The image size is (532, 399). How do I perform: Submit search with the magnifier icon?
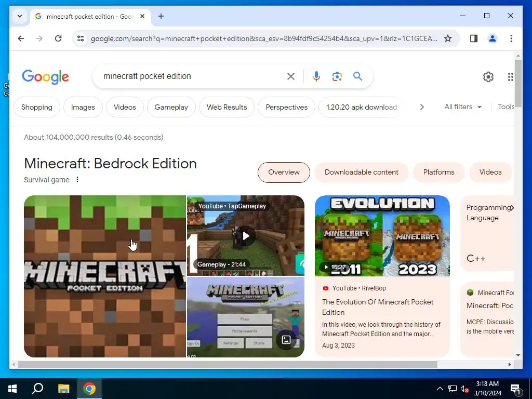[357, 76]
